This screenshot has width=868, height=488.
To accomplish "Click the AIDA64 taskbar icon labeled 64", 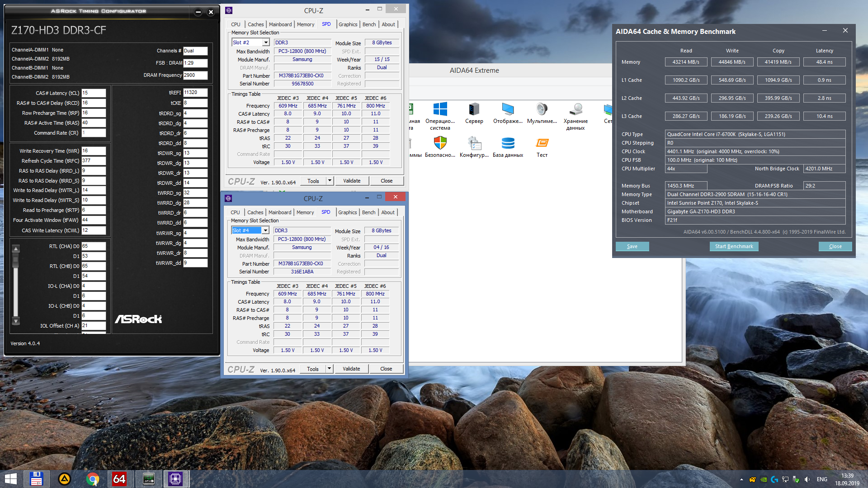I will click(119, 479).
